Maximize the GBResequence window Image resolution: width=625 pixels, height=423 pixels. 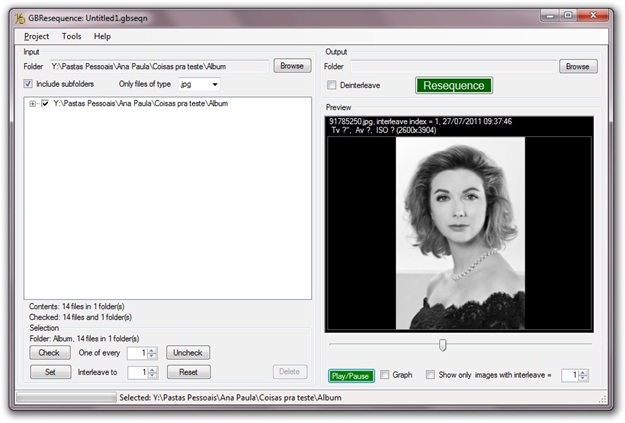(x=568, y=16)
